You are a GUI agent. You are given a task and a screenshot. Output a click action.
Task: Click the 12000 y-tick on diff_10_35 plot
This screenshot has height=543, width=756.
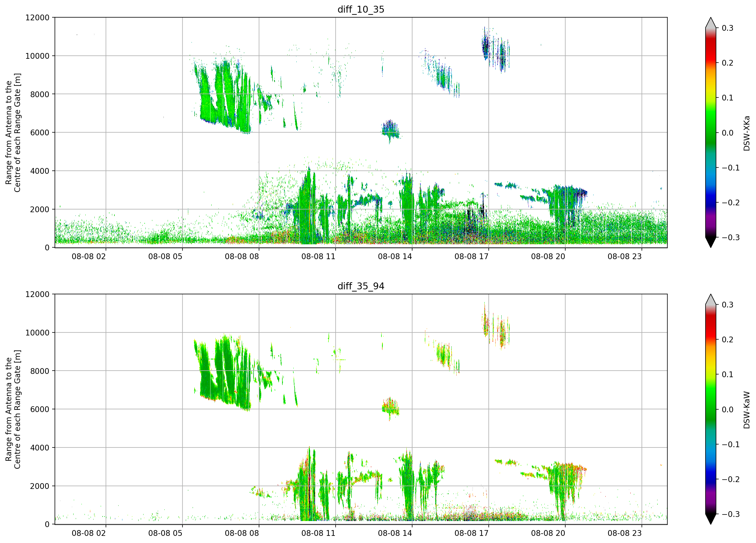click(37, 17)
